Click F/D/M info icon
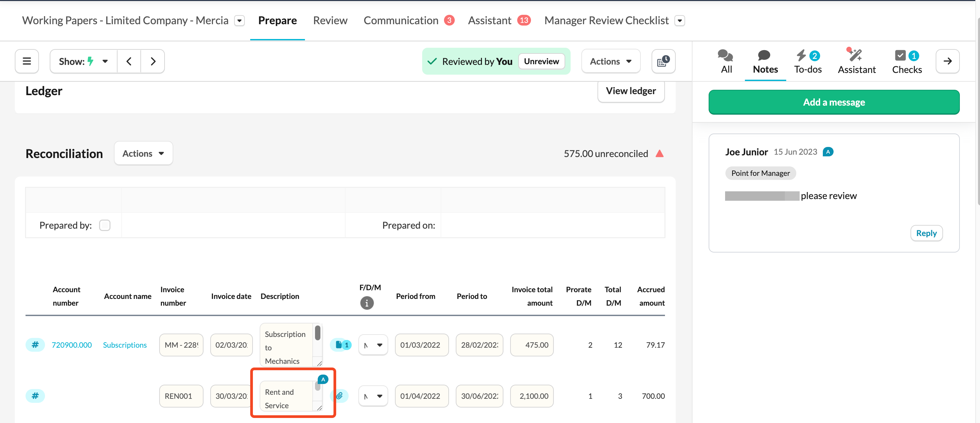This screenshot has width=980, height=423. pyautogui.click(x=366, y=303)
